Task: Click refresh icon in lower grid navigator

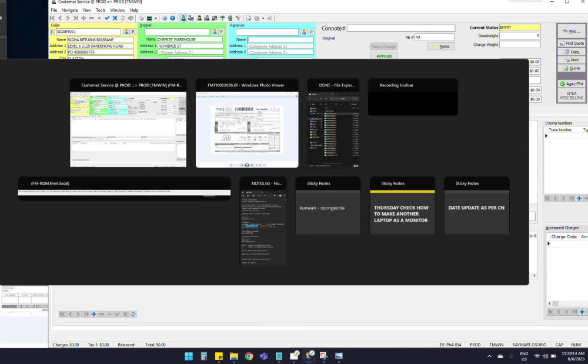Action: pyautogui.click(x=133, y=314)
